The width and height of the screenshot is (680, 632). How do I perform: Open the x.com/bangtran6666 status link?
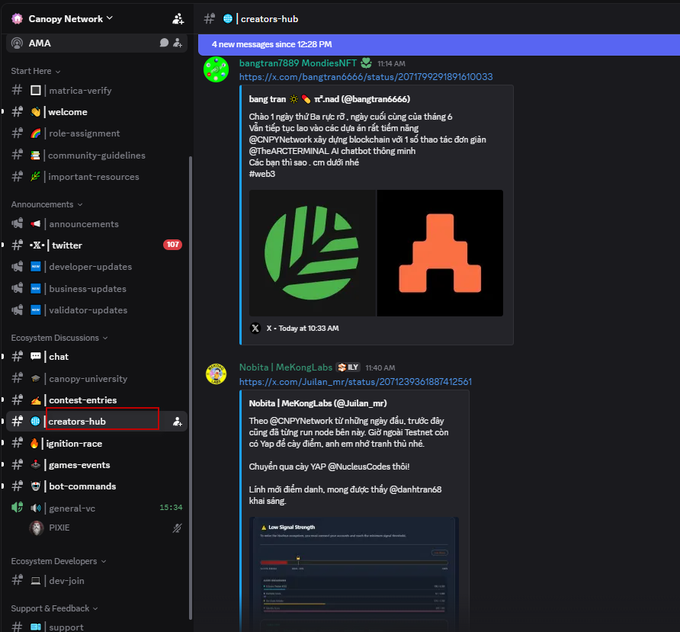click(366, 77)
